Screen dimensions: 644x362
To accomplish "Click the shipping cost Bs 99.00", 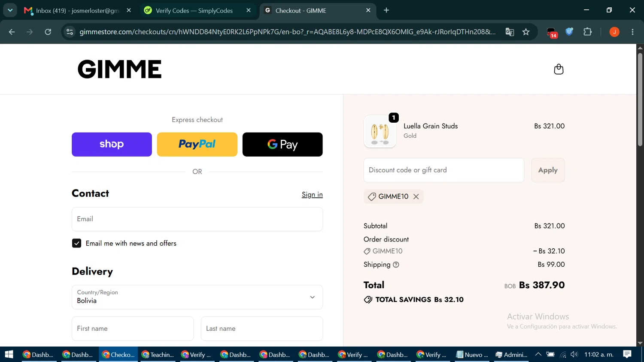I will [551, 265].
